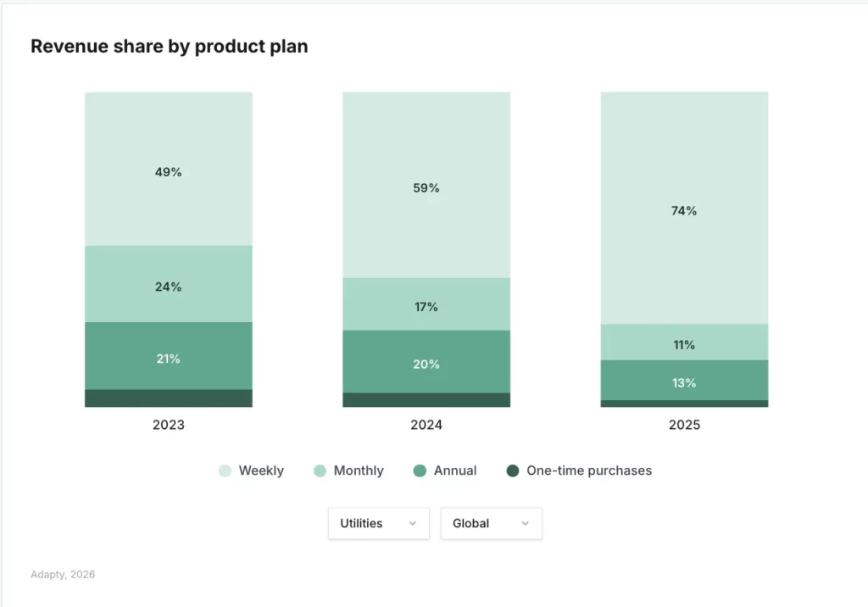This screenshot has height=607, width=868.
Task: Click the 2024 axis label
Action: 426,425
